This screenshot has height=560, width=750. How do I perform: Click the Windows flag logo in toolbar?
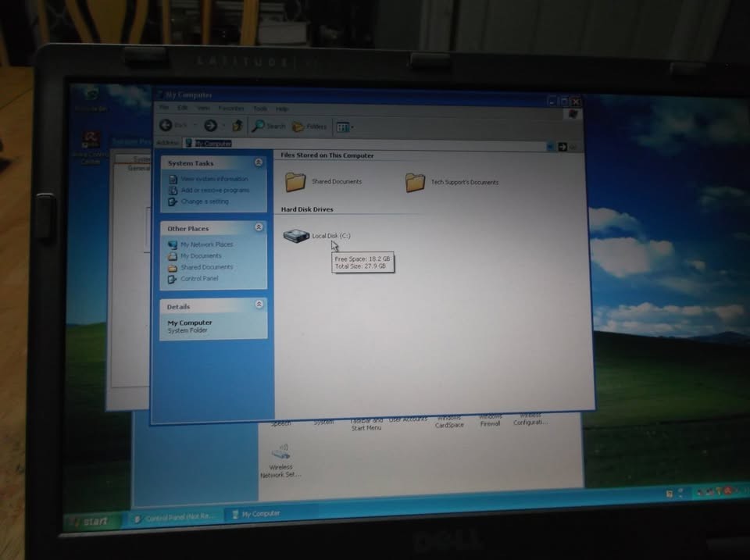click(x=573, y=114)
